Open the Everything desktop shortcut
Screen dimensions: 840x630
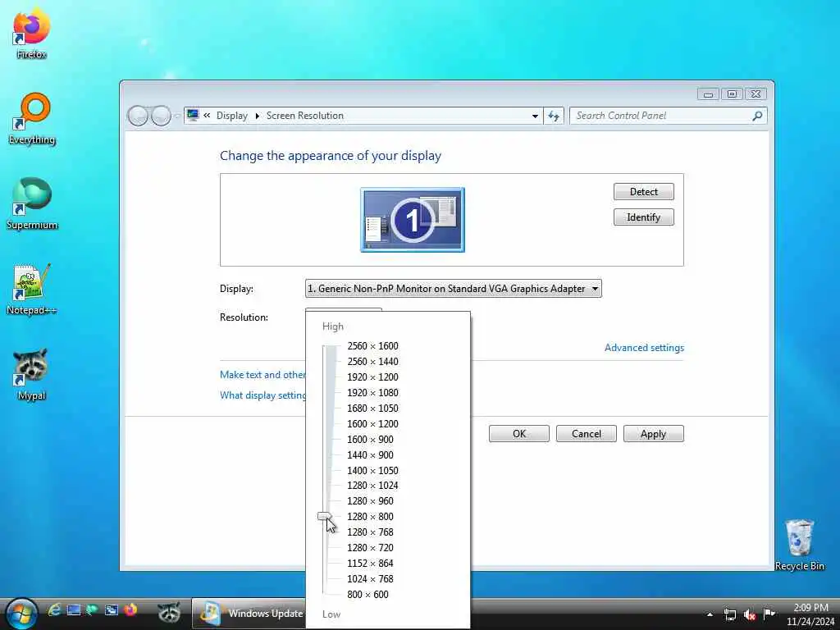[x=32, y=119]
